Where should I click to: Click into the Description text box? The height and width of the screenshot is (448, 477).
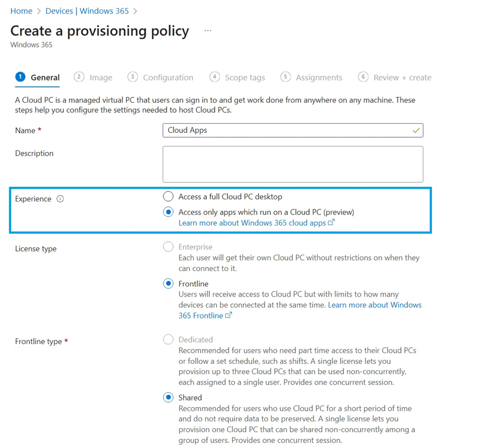(x=292, y=164)
